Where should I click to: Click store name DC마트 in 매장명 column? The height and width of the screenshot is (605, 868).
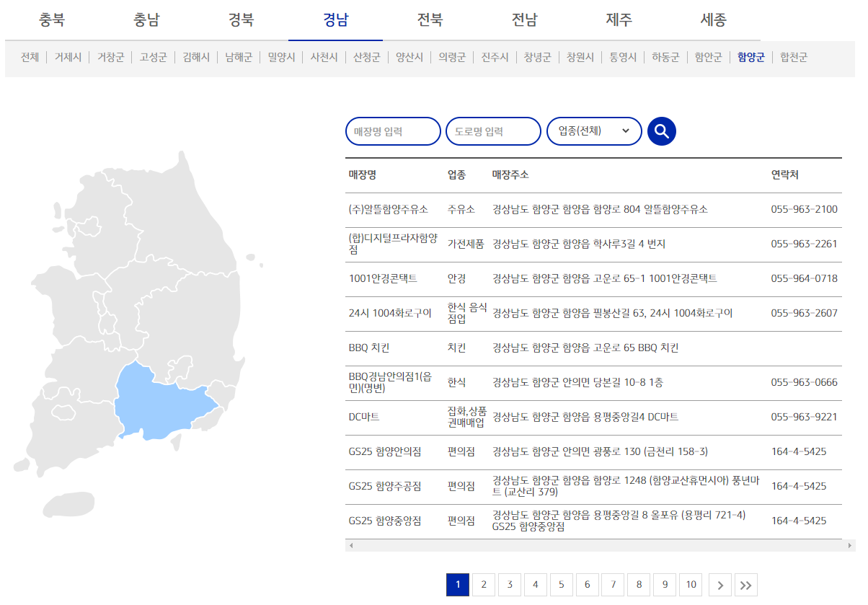[x=364, y=417]
